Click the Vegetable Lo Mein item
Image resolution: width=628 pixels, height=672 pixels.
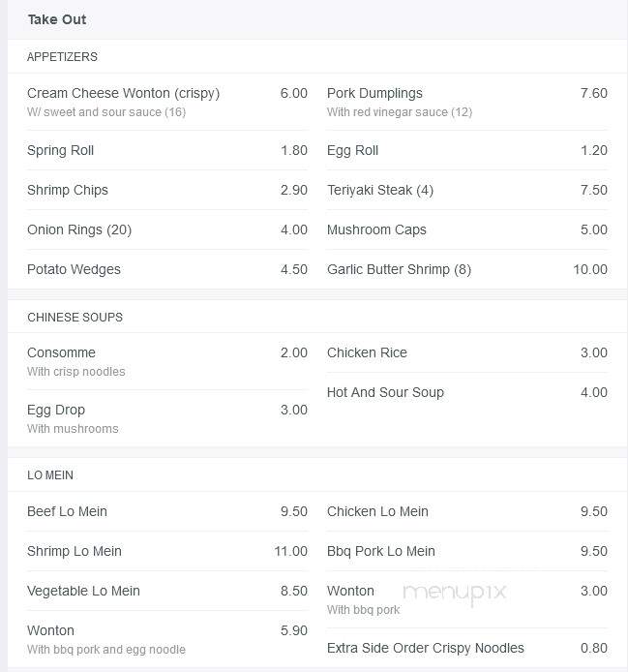pyautogui.click(x=83, y=591)
